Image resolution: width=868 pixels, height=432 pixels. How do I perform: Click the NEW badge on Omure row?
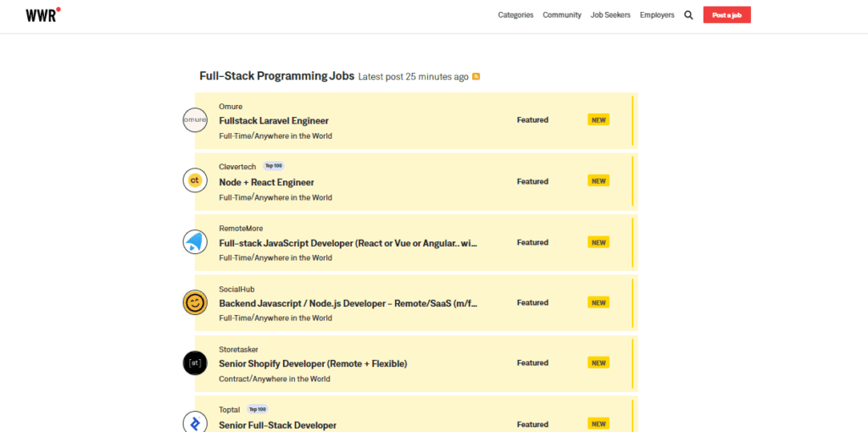[x=598, y=119]
